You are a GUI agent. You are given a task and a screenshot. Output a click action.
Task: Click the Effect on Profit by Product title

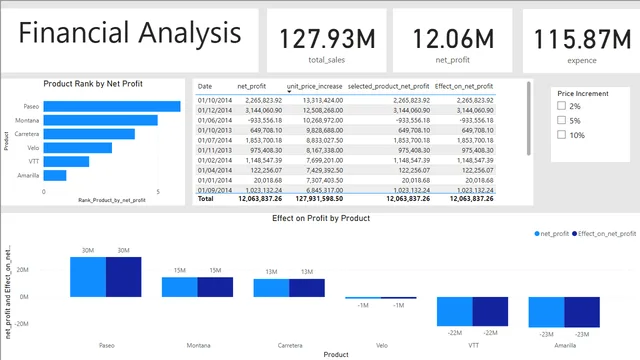coord(321,218)
